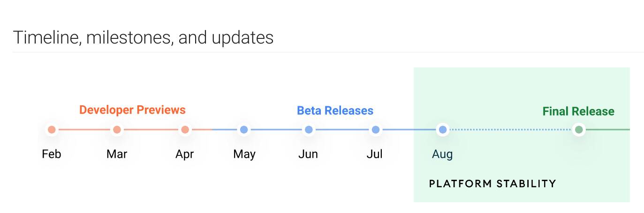Open the Beta Releases label
Image resolution: width=644 pixels, height=213 pixels.
coord(335,111)
